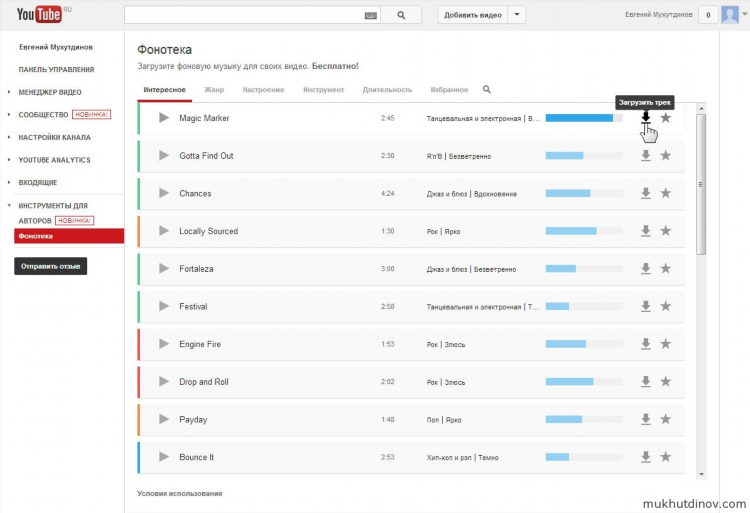This screenshot has height=513, width=750.
Task: Click the search magnifier button in header
Action: coord(401,15)
